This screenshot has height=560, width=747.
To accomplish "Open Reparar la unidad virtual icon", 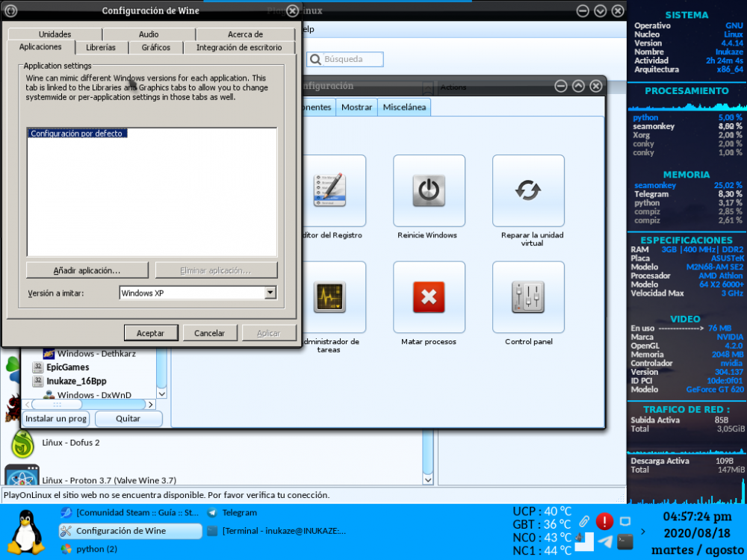I will tap(528, 190).
